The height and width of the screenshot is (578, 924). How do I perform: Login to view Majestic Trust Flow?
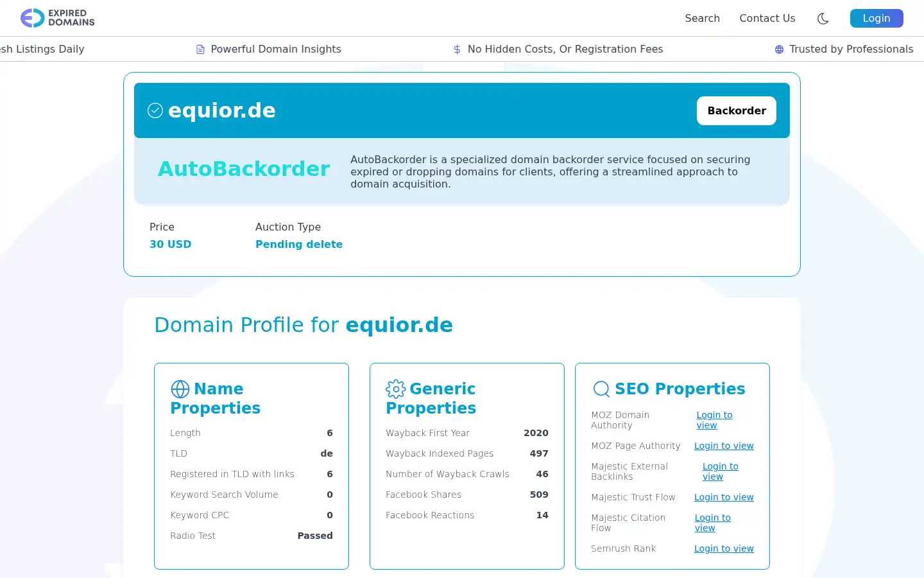coord(724,497)
